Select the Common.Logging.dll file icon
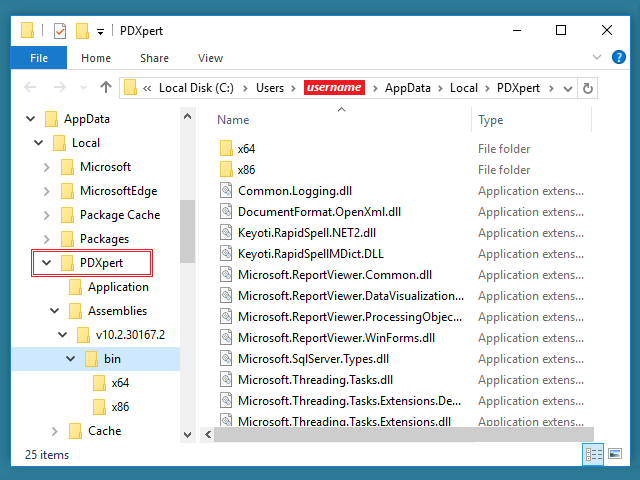The height and width of the screenshot is (480, 640). tap(226, 190)
